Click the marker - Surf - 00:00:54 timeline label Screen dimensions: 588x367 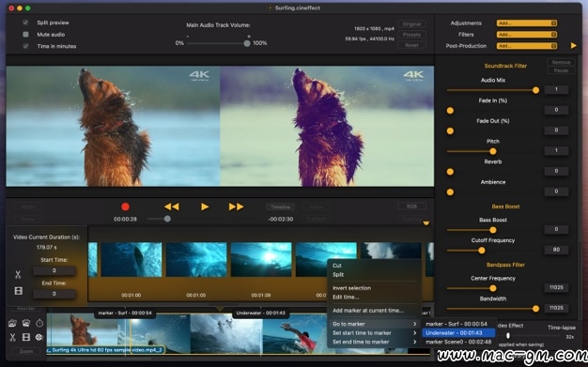pyautogui.click(x=125, y=313)
